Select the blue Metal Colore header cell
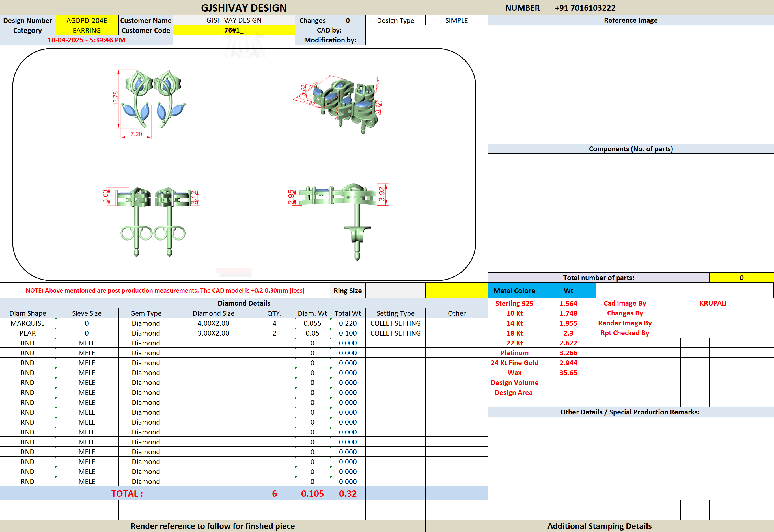 tap(514, 290)
